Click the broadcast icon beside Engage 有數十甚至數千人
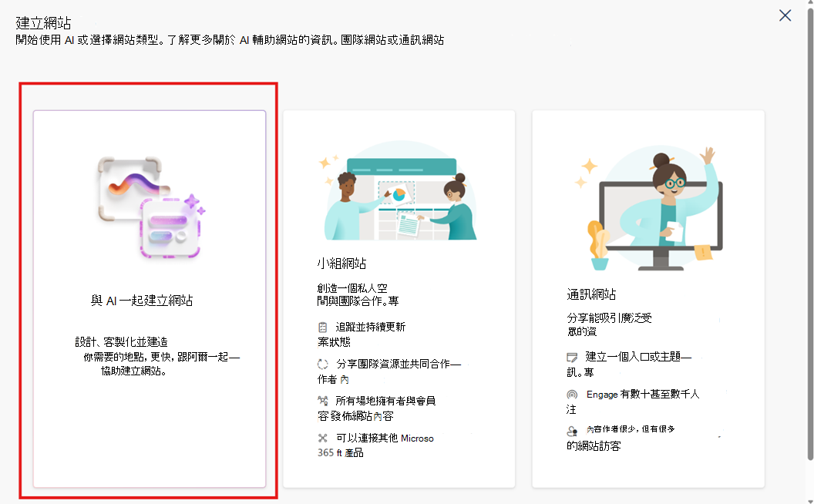 pos(572,395)
